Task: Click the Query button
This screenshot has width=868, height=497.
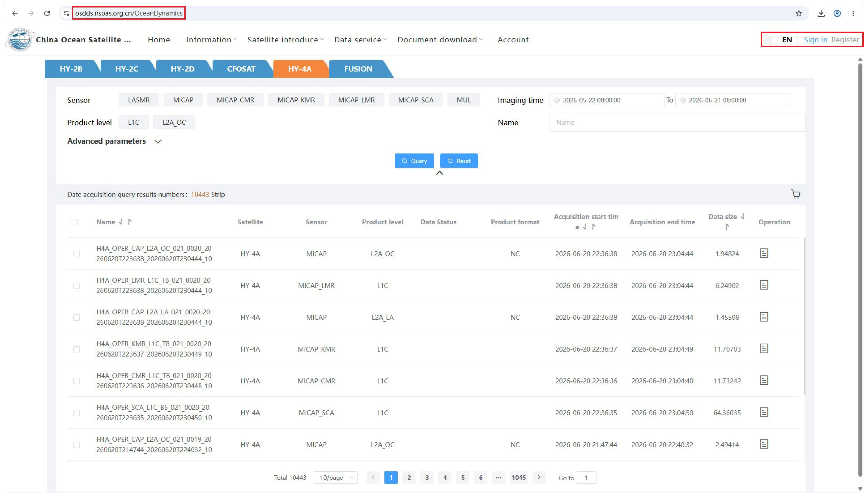Action: [414, 161]
